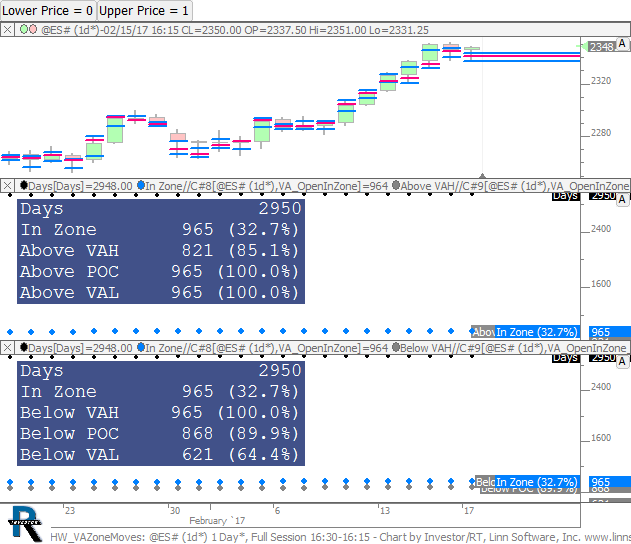Click the Above VAH 821 (85.1%) row

pyautogui.click(x=161, y=251)
